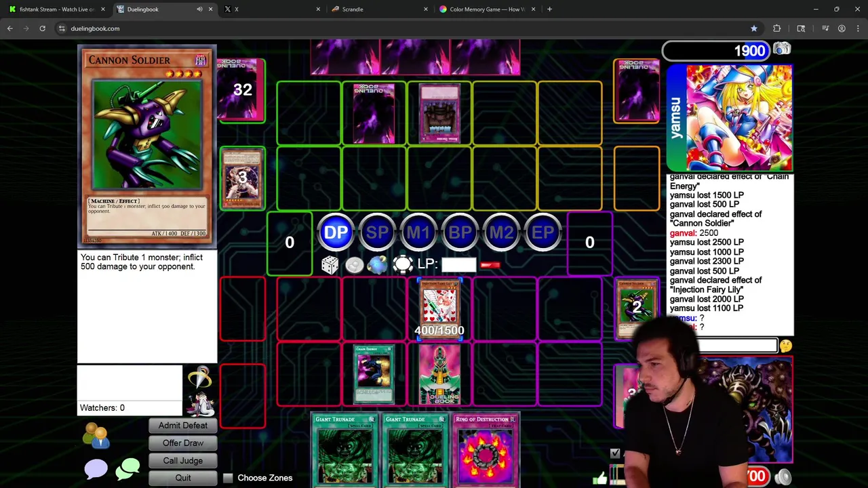868x488 pixels.
Task: View site information icon in address bar
Action: 62,28
